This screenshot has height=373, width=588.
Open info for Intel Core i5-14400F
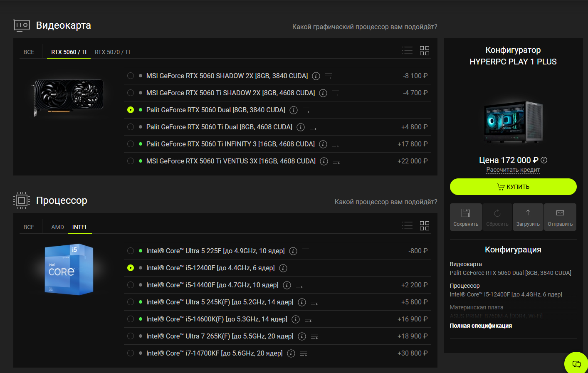pyautogui.click(x=287, y=285)
